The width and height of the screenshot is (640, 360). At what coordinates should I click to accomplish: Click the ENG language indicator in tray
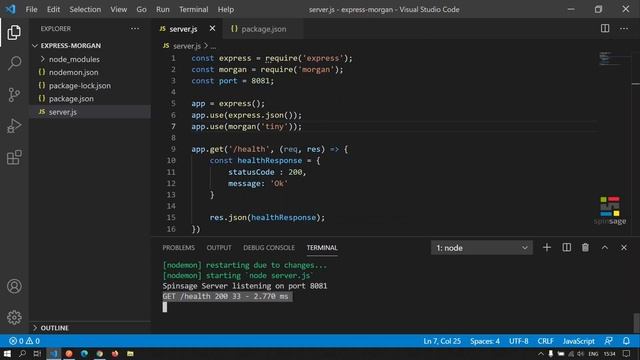pyautogui.click(x=593, y=354)
